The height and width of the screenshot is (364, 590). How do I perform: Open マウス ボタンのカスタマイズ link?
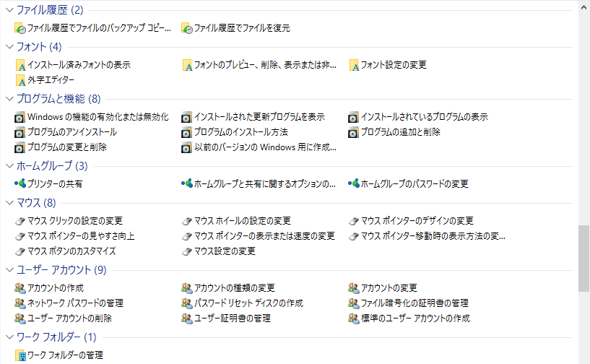tap(71, 251)
